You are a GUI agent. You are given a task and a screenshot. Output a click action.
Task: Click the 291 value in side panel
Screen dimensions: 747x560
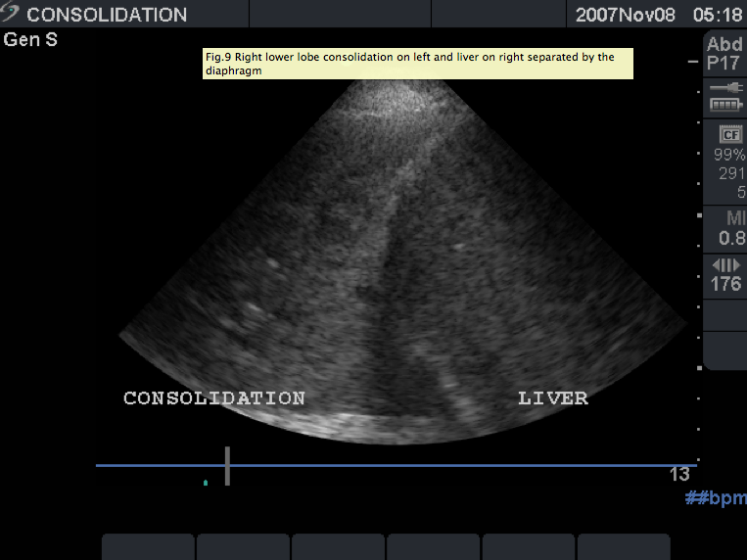point(731,173)
